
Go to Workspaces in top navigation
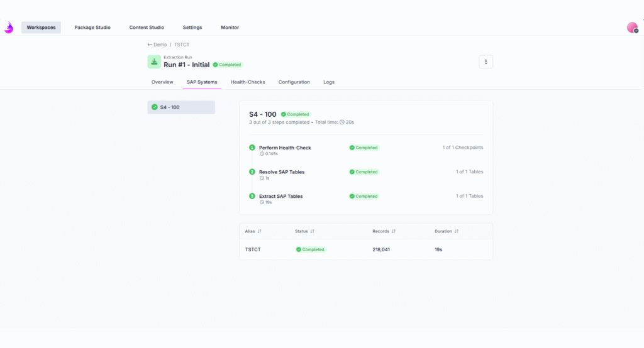[x=41, y=28]
